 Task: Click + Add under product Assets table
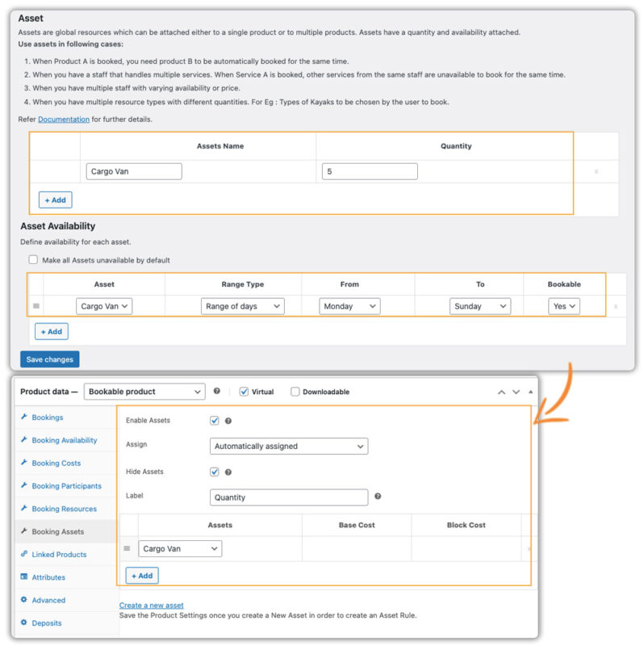tap(142, 576)
